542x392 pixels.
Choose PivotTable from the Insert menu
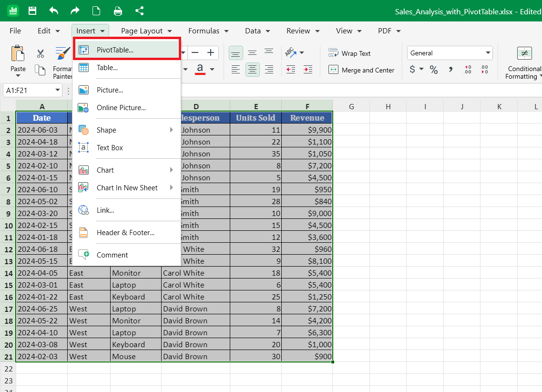click(126, 50)
